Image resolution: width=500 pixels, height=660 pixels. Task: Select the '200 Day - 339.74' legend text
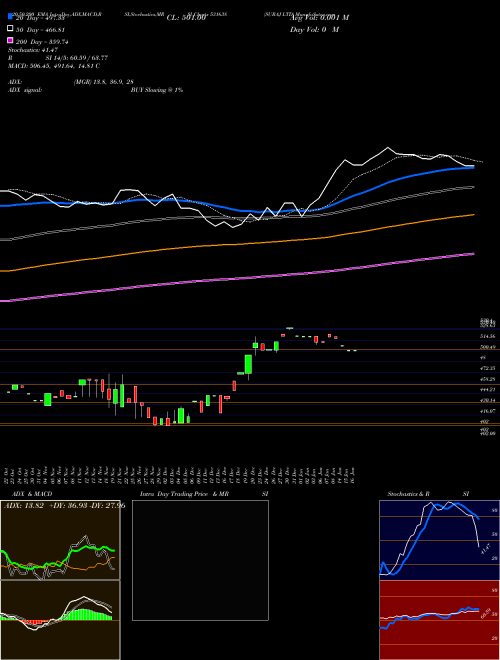[42, 42]
